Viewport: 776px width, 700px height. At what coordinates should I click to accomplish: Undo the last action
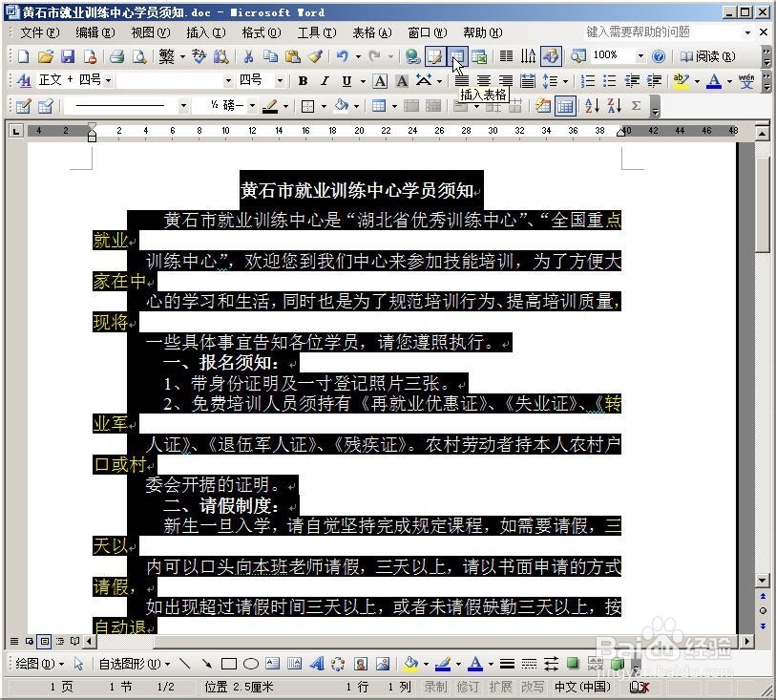coord(343,56)
